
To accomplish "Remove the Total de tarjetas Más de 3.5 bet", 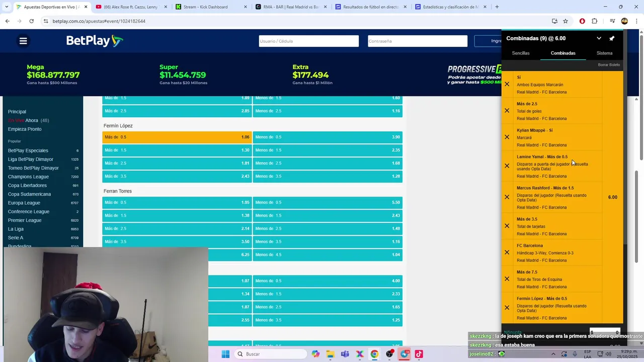I will click(507, 226).
